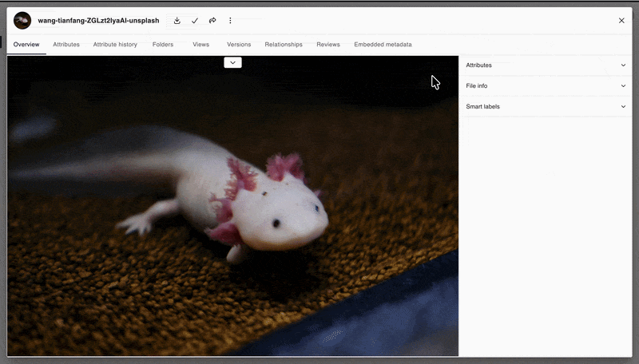The height and width of the screenshot is (364, 639).
Task: Open the Views tab
Action: 201,45
